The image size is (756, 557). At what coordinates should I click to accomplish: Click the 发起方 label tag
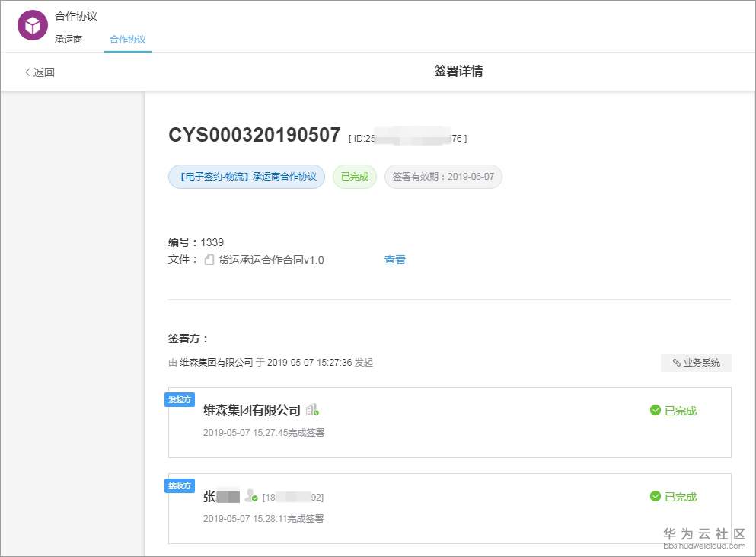(x=180, y=399)
